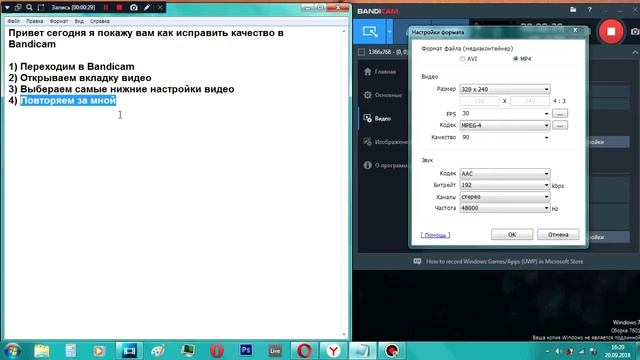Open the film strip video editor taskbar icon

coord(129,351)
